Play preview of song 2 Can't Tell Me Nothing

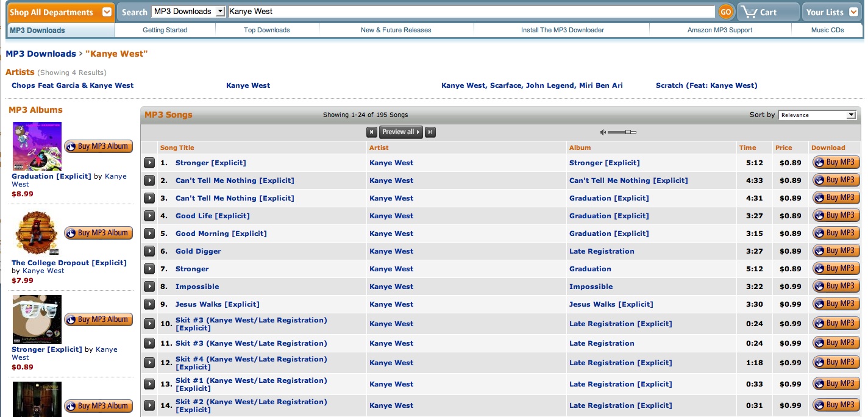(x=149, y=180)
